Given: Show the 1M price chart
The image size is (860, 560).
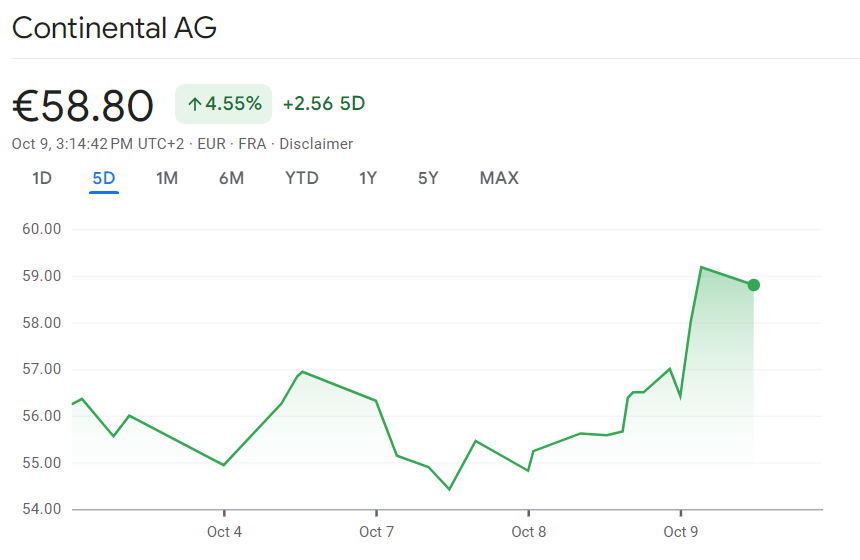Looking at the screenshot, I should [x=167, y=178].
